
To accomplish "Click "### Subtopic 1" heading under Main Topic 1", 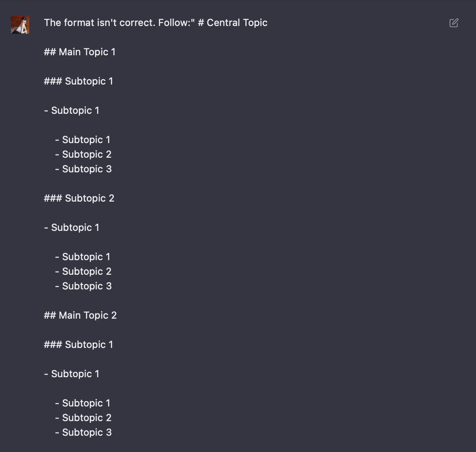I will point(78,81).
